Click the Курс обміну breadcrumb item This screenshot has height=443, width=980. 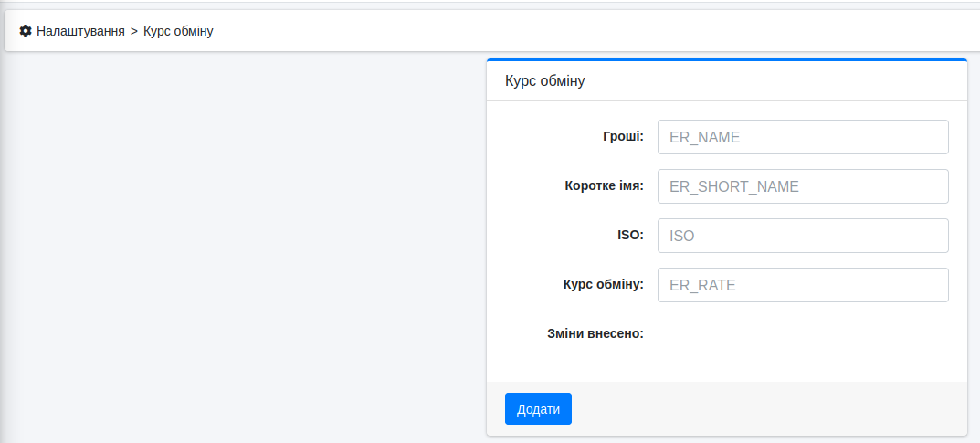point(178,31)
